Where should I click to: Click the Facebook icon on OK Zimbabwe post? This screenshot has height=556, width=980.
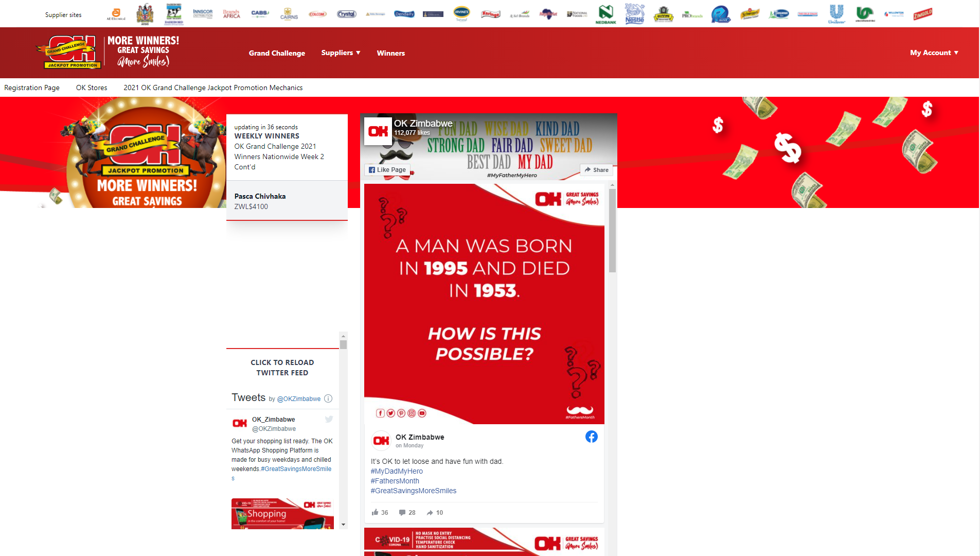pos(591,437)
